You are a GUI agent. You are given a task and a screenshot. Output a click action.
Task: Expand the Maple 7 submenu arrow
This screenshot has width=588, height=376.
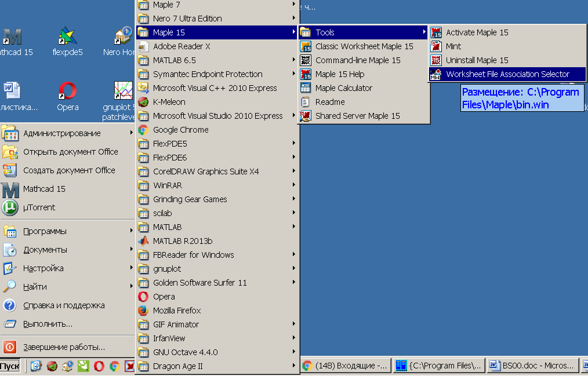pyautogui.click(x=293, y=5)
